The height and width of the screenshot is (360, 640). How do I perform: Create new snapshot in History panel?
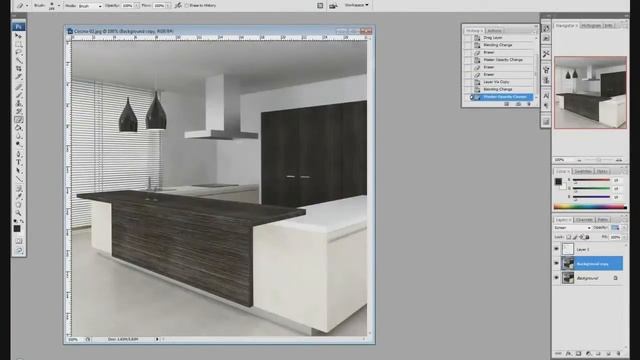point(518,104)
